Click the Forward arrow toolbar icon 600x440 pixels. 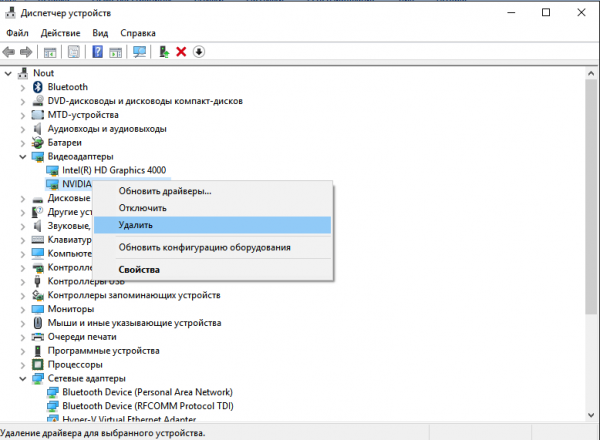pyautogui.click(x=26, y=52)
